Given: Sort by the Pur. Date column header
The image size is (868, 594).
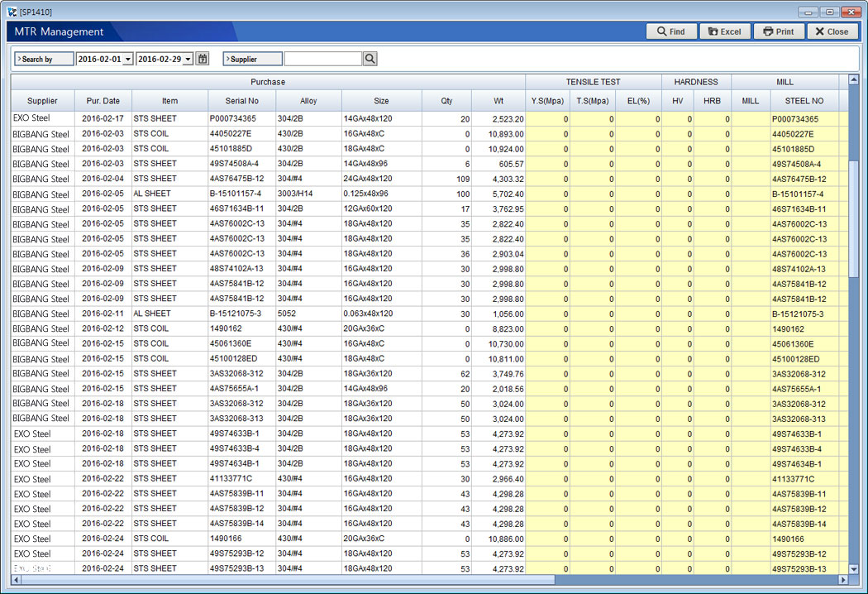Looking at the screenshot, I should (103, 101).
